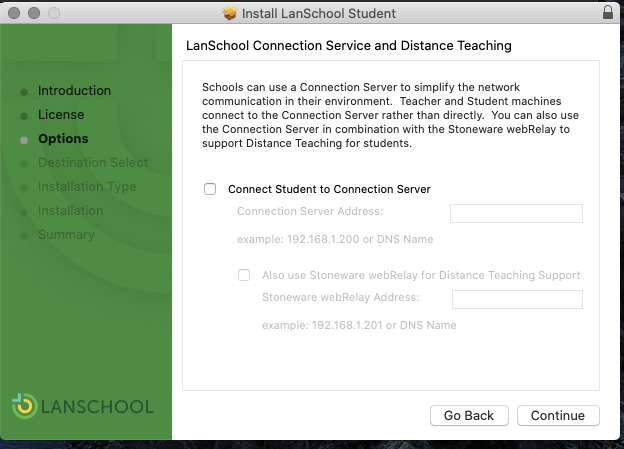This screenshot has width=624, height=449.
Task: Click the Stoneware webRelay Address label
Action: pos(341,297)
